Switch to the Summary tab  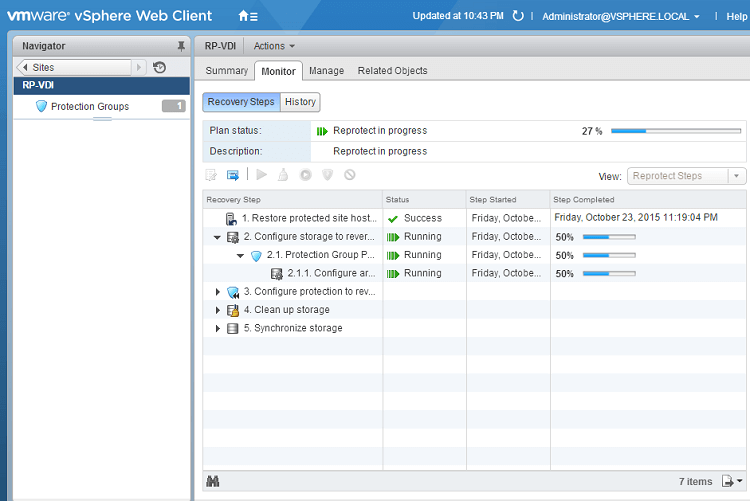tap(227, 71)
